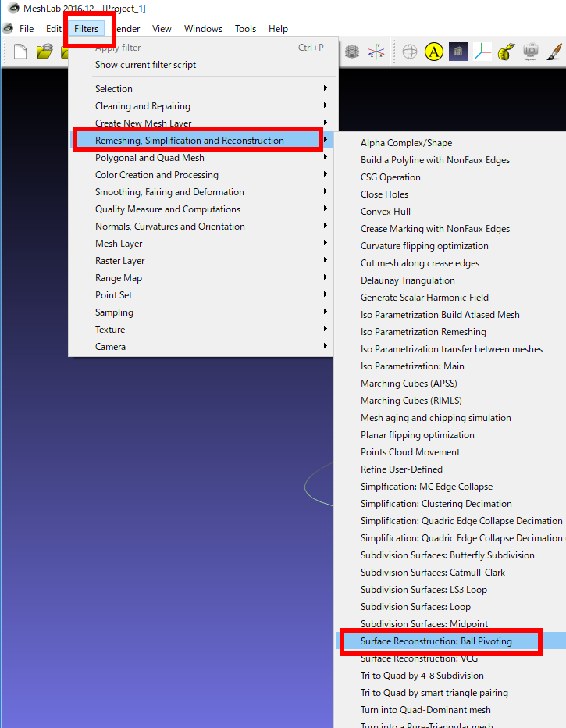Screen dimensions: 566x728
Task: Open the Windows menu
Action: tap(203, 29)
